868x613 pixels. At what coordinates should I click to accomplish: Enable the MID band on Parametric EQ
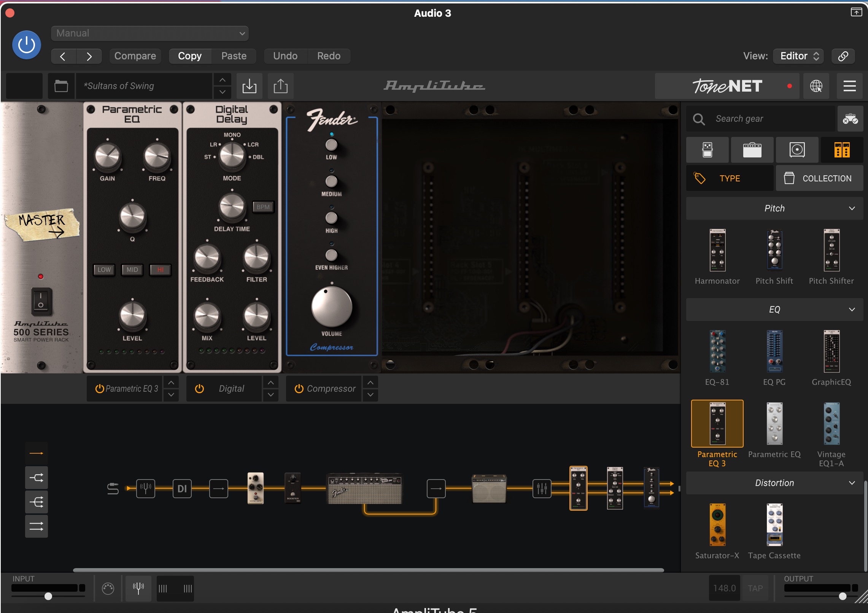coord(132,270)
